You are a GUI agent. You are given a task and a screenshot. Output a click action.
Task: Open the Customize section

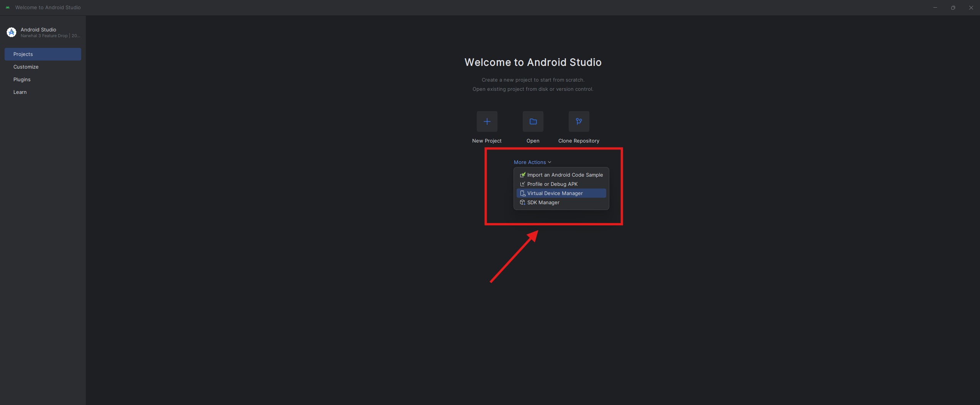coord(26,67)
